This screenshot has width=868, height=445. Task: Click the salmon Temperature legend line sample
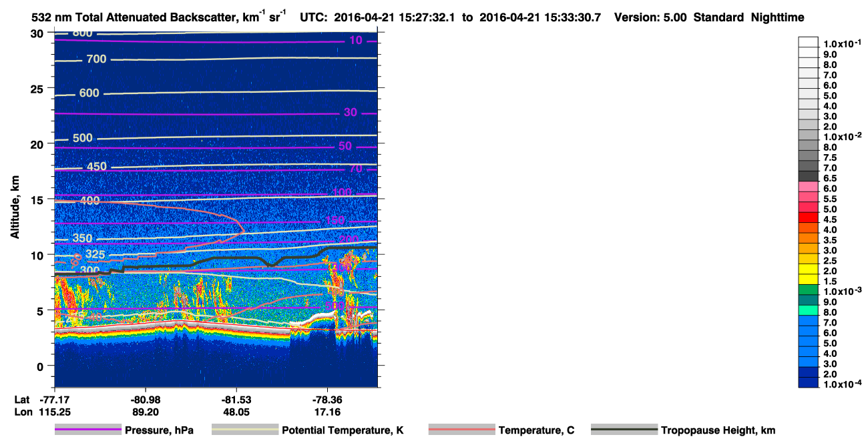coord(462,430)
